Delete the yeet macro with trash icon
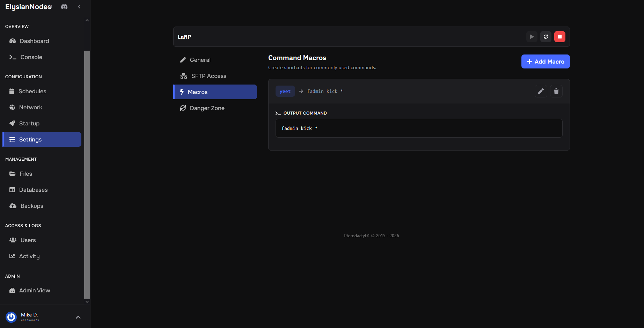The height and width of the screenshot is (328, 644). coord(556,91)
